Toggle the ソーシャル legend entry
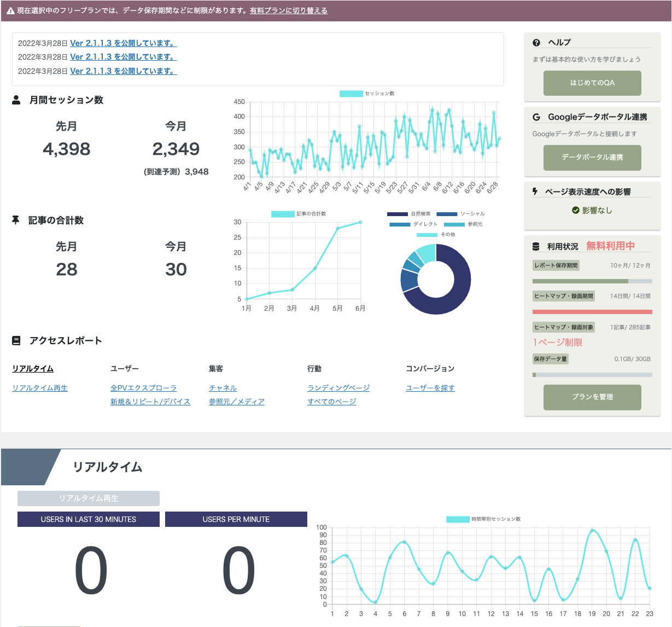Image resolution: width=672 pixels, height=627 pixels. coord(460,214)
